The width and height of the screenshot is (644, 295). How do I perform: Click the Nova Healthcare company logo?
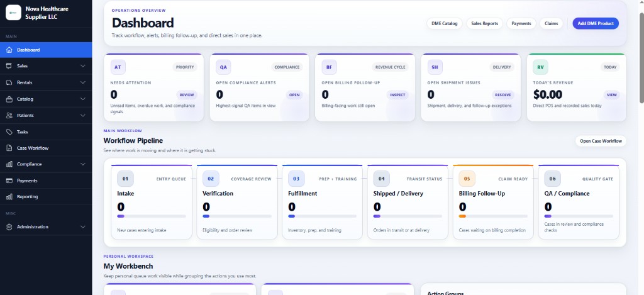[x=13, y=13]
